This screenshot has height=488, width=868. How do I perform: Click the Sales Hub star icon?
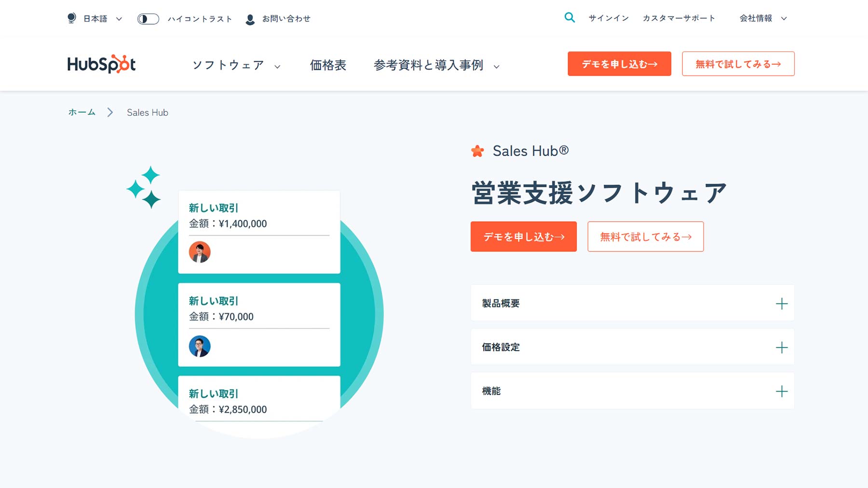tap(477, 151)
